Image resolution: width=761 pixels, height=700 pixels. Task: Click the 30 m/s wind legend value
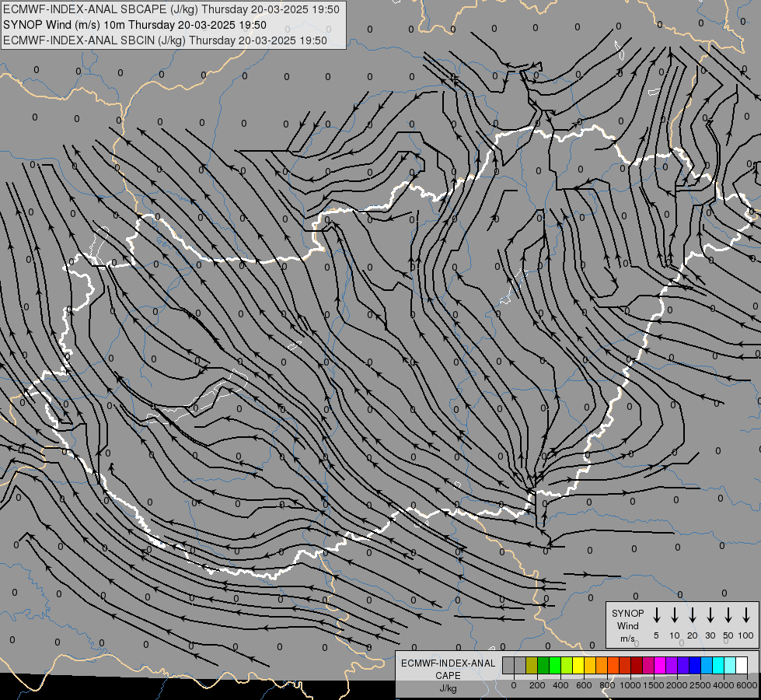(x=710, y=635)
